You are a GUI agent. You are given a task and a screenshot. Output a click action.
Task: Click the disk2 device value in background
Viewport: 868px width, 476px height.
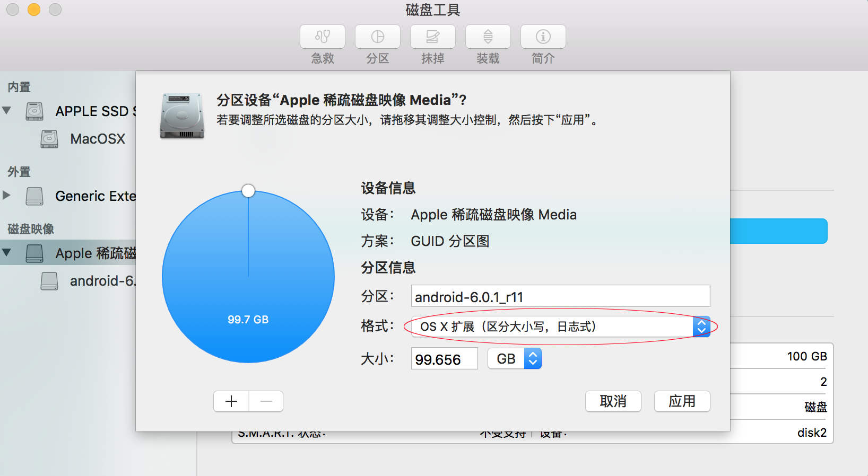click(x=812, y=433)
